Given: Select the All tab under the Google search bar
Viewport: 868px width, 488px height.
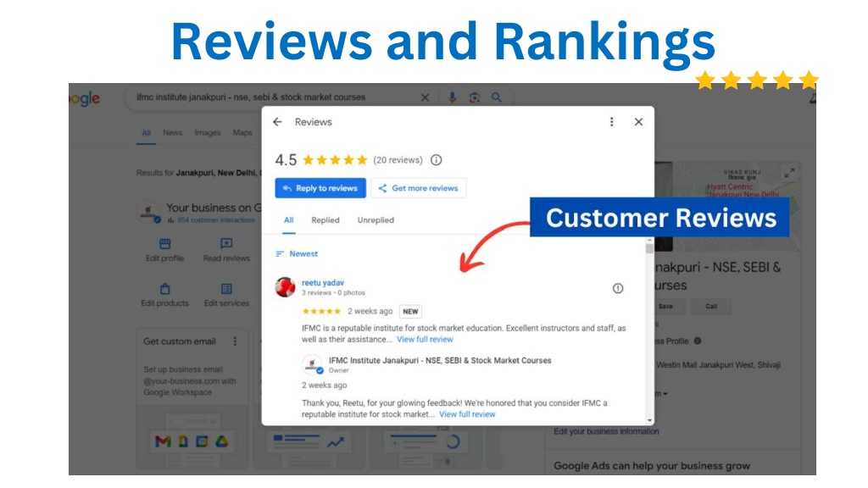Looking at the screenshot, I should coord(146,133).
